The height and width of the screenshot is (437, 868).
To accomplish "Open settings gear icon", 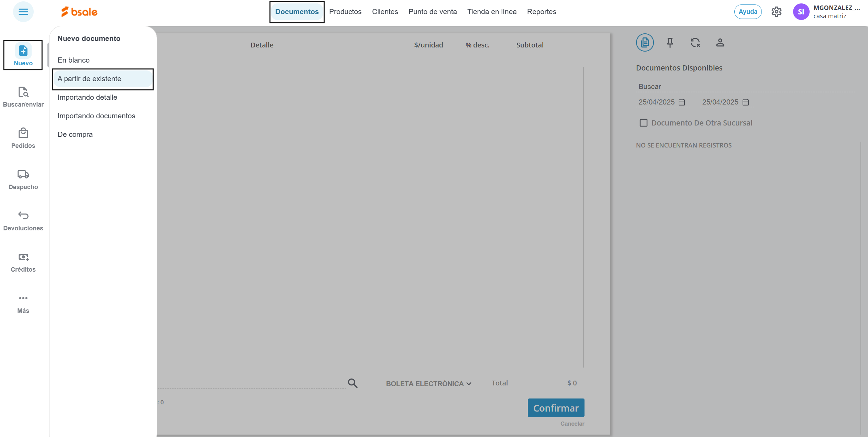I will pos(776,12).
